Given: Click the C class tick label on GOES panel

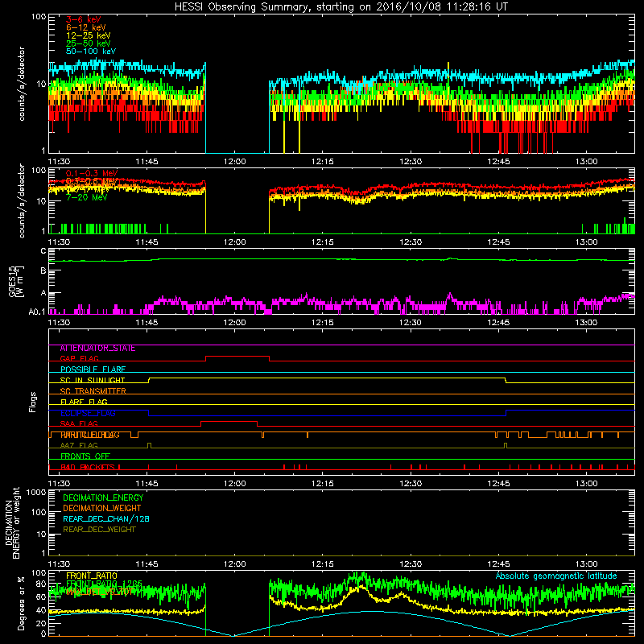Looking at the screenshot, I should 43,251.
